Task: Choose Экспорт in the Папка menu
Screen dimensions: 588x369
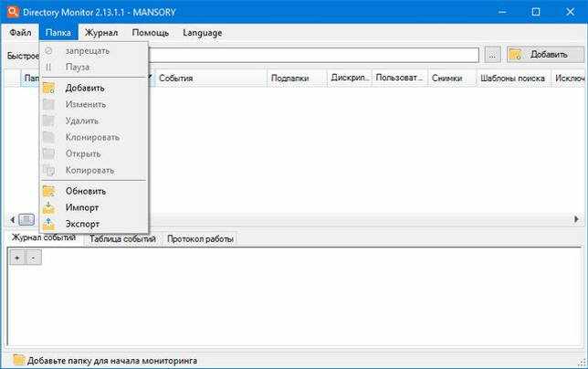Action: pos(94,224)
